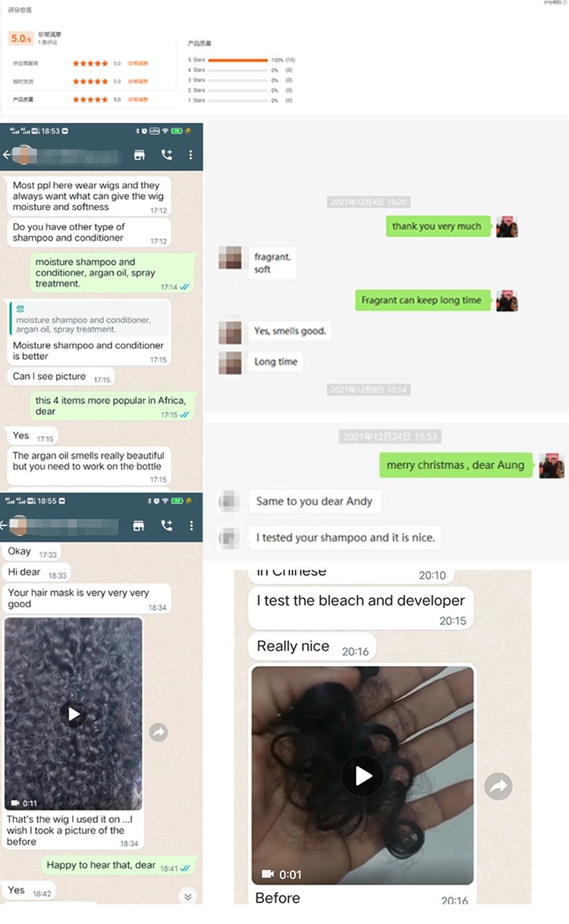
Task: Tap the call-plus icon in the 18:55 chat
Action: 167,525
